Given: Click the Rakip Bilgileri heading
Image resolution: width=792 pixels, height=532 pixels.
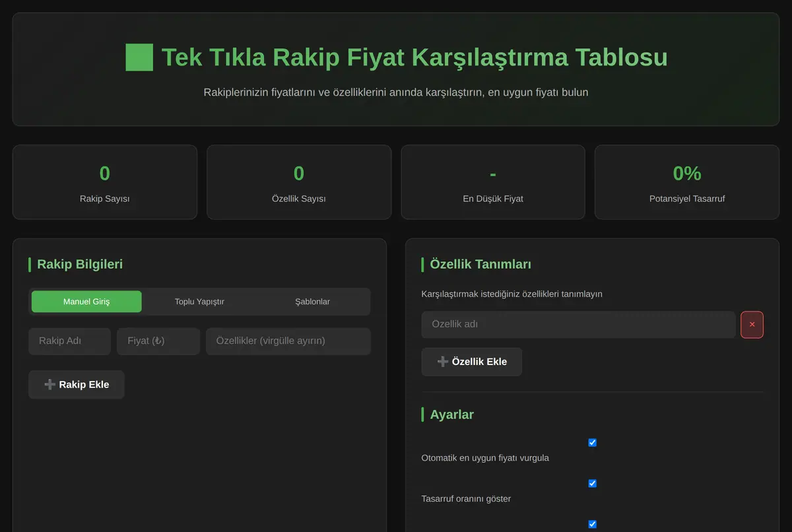Looking at the screenshot, I should click(x=80, y=264).
